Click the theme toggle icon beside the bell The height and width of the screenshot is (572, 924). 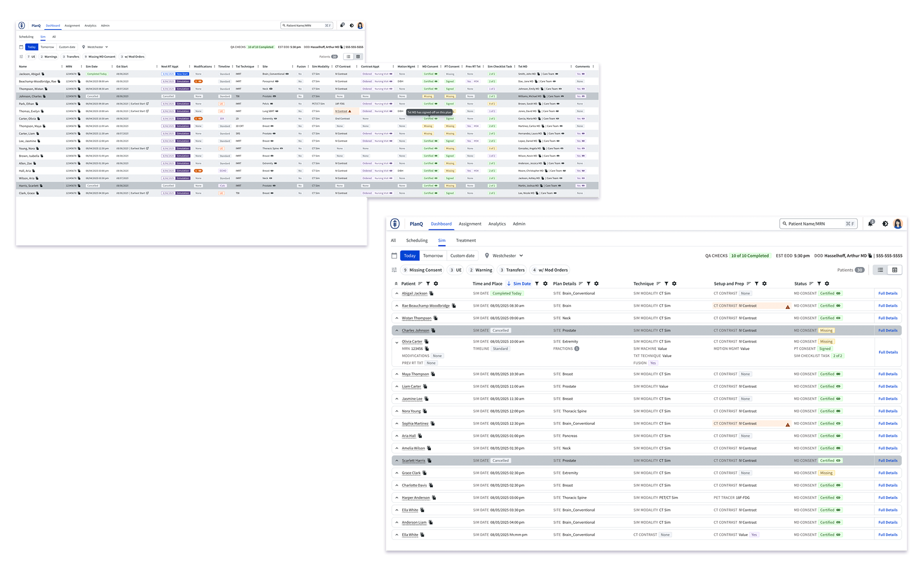pos(885,224)
